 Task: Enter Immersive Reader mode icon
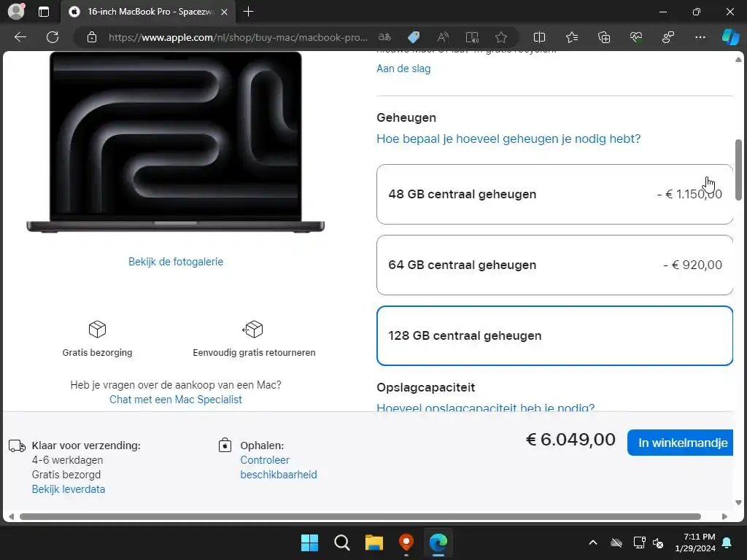pos(472,37)
